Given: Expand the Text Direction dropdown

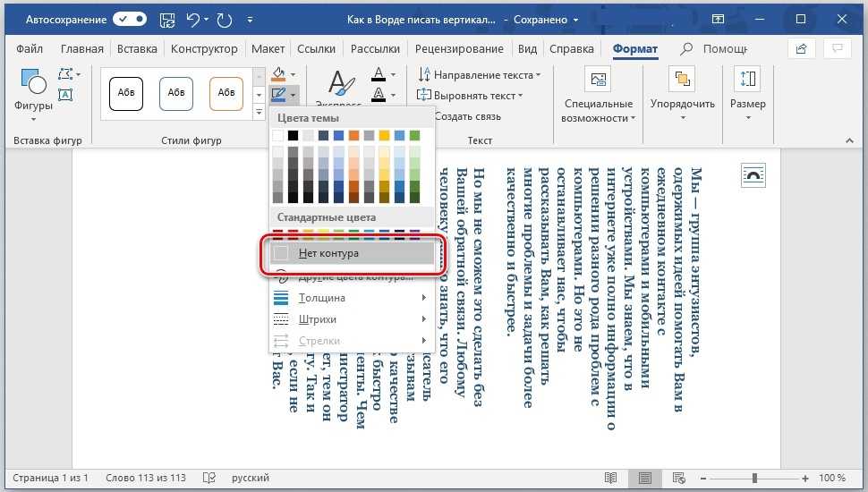Looking at the screenshot, I should 480,75.
